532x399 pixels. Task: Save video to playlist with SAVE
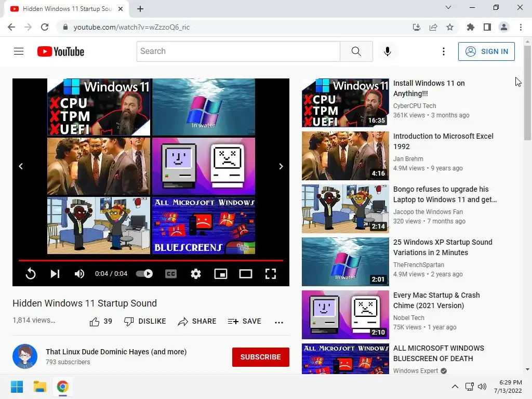(x=244, y=321)
